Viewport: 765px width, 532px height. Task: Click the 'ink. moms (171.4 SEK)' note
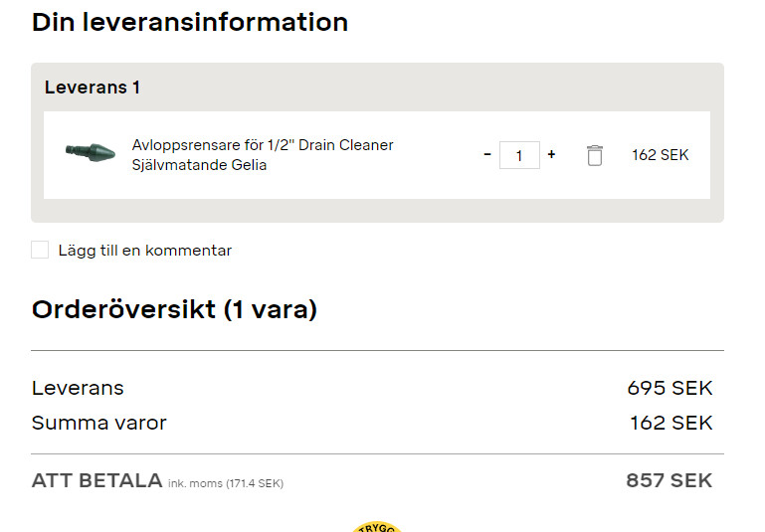(x=225, y=484)
